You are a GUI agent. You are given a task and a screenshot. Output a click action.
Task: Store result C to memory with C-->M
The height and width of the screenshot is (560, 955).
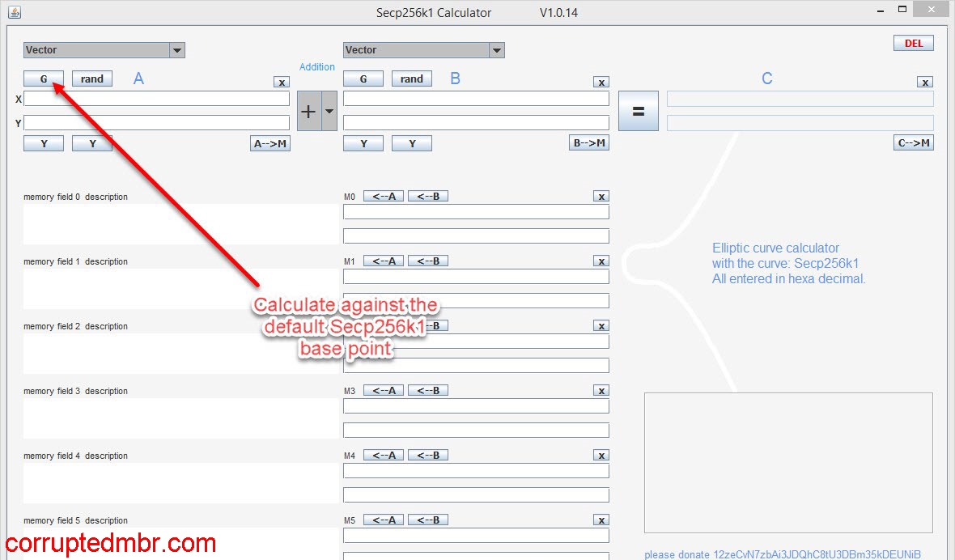[913, 142]
